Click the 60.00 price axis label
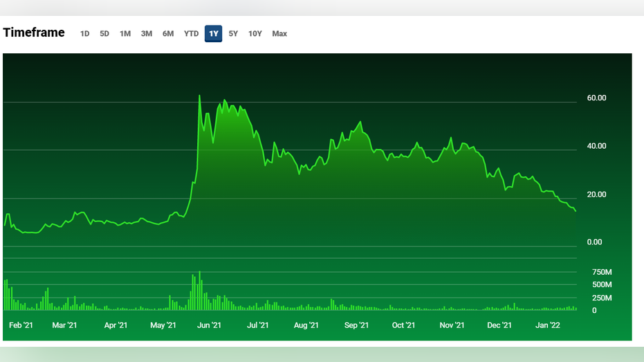The image size is (644, 362). [596, 98]
